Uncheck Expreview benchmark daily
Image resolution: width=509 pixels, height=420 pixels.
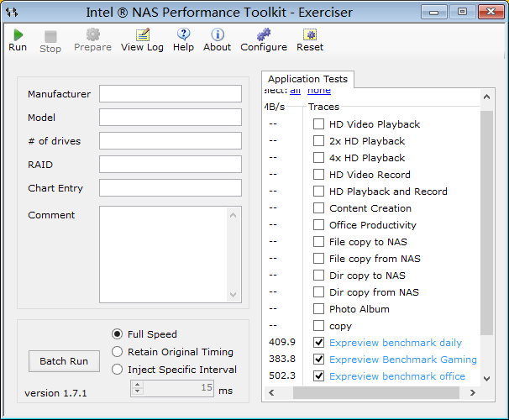(319, 343)
